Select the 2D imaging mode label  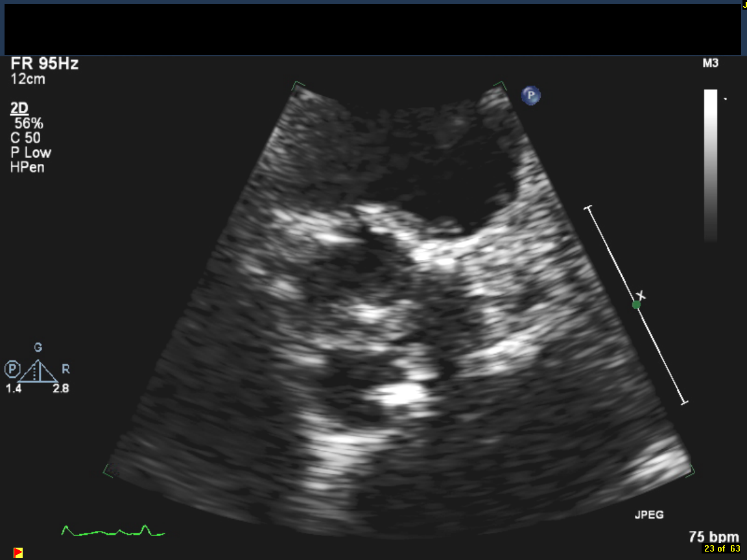click(19, 108)
